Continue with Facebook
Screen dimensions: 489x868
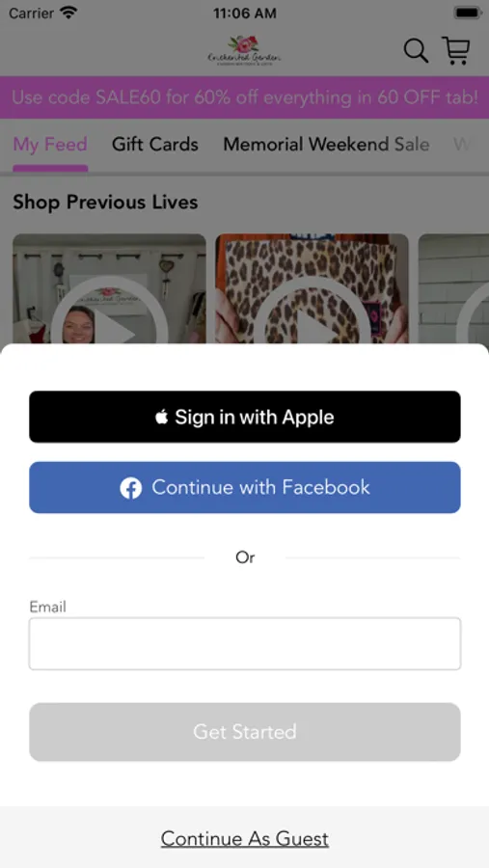tap(245, 488)
